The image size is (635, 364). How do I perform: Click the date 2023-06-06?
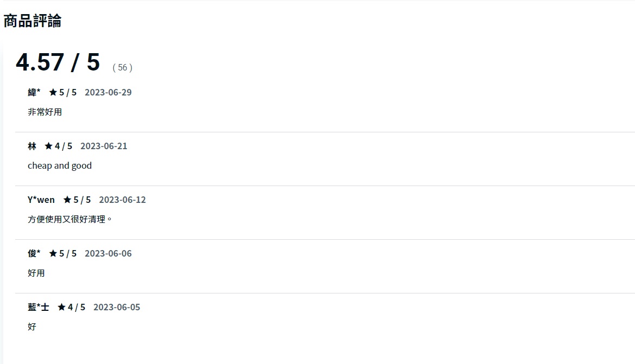[x=108, y=253]
